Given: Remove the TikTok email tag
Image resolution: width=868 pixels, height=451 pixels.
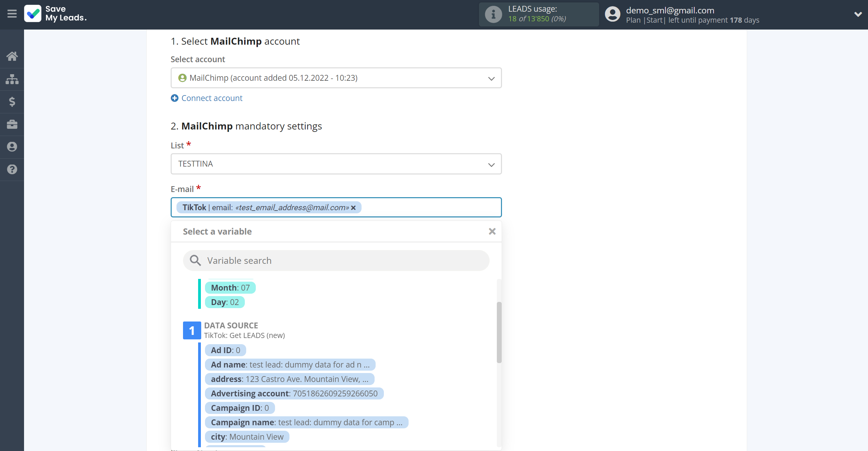Looking at the screenshot, I should 353,208.
